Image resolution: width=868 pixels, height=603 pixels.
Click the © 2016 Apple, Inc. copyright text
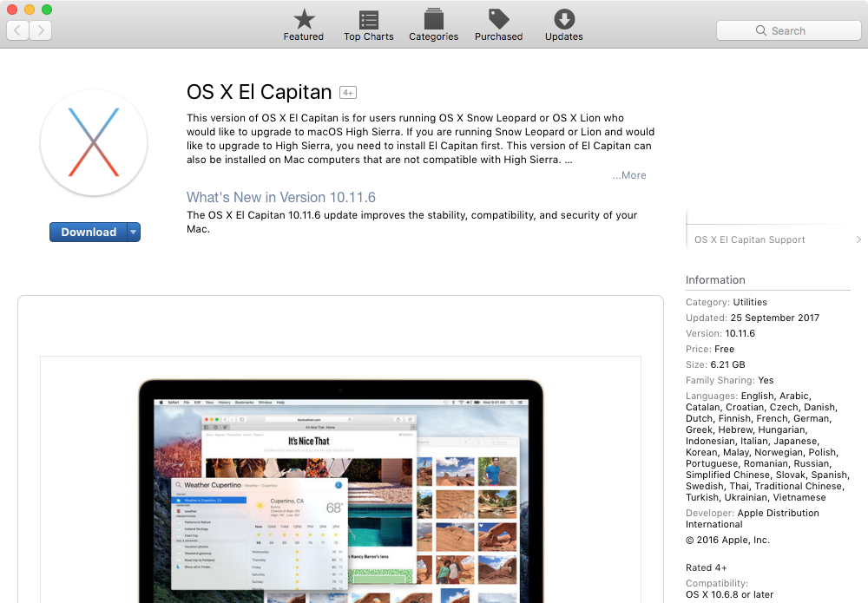click(x=727, y=540)
